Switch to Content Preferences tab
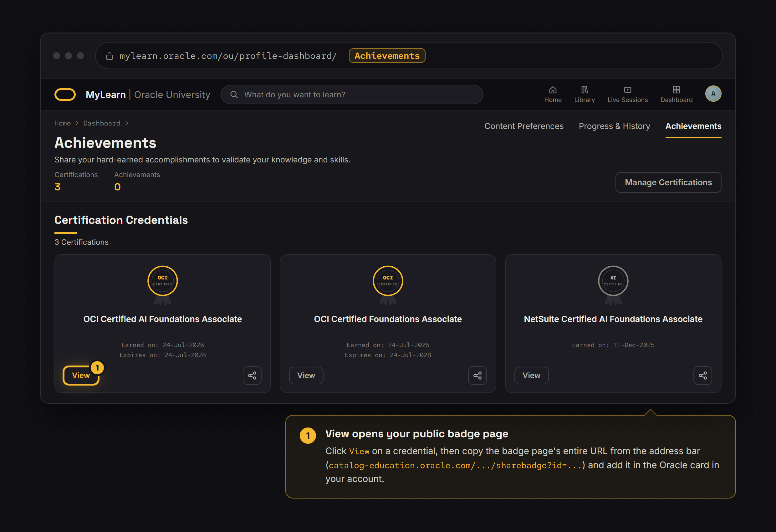Image resolution: width=776 pixels, height=532 pixels. coord(524,126)
